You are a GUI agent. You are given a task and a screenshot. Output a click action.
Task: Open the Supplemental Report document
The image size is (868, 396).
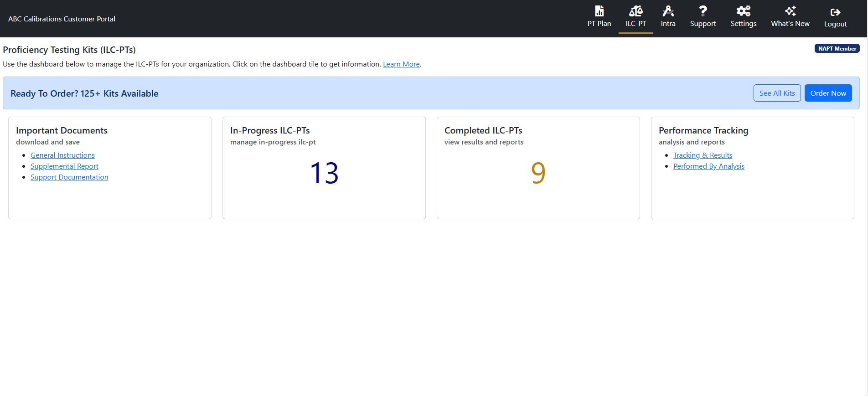point(64,166)
